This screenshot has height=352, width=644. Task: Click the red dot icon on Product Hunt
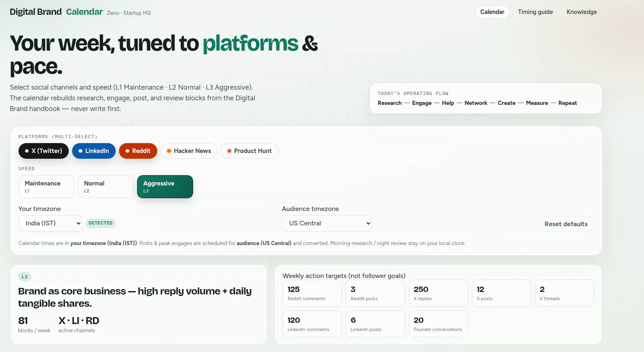[229, 151]
